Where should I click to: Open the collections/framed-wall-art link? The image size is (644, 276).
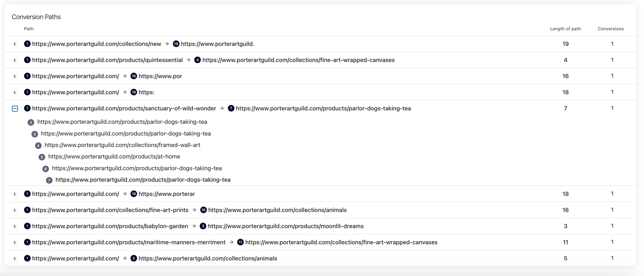(122, 145)
